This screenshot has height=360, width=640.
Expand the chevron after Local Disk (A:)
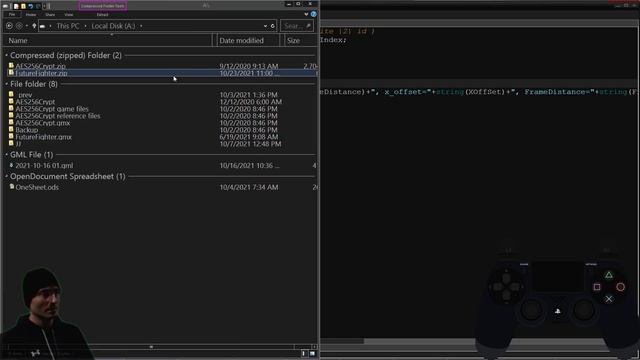pyautogui.click(x=141, y=26)
